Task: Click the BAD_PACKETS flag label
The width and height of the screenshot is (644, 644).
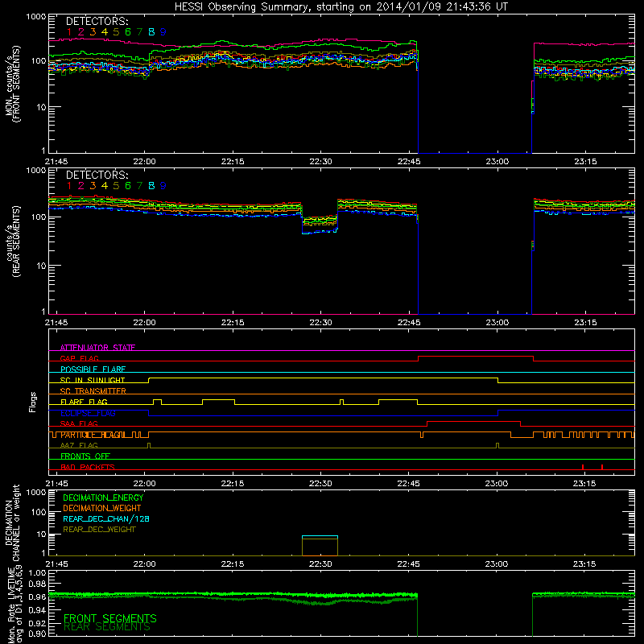Action: point(88,467)
